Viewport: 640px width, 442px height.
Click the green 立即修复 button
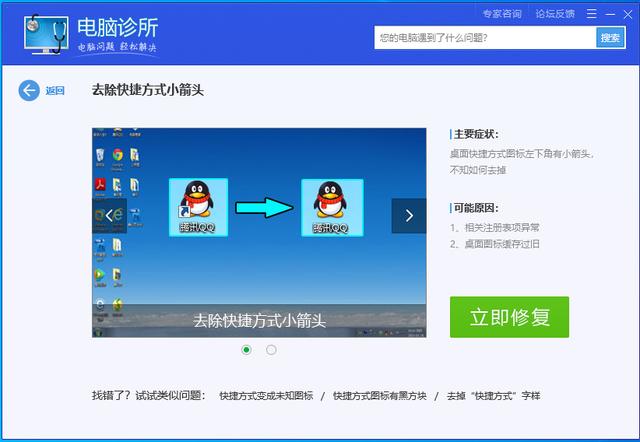coord(509,317)
